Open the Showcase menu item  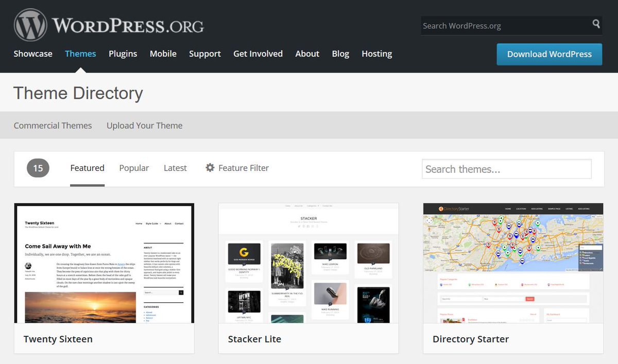pos(33,54)
